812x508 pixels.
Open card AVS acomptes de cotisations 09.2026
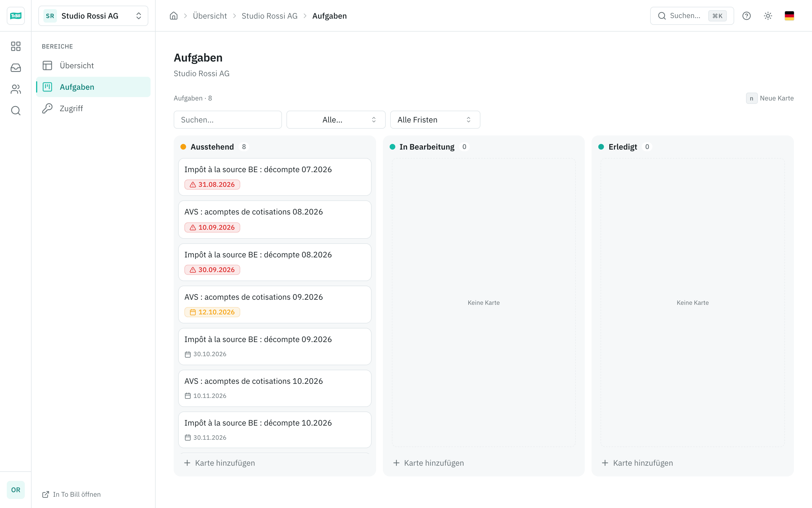pos(275,305)
